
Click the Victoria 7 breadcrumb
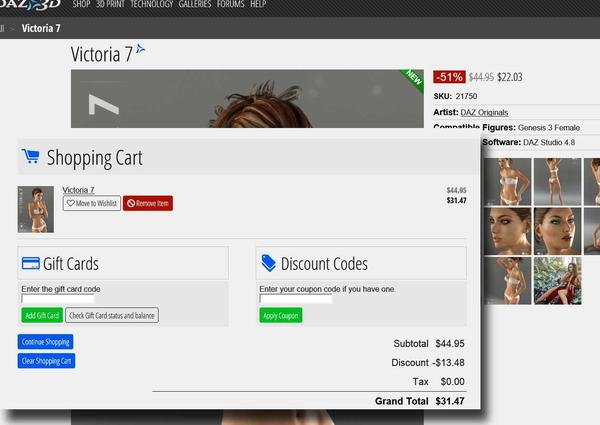click(41, 28)
